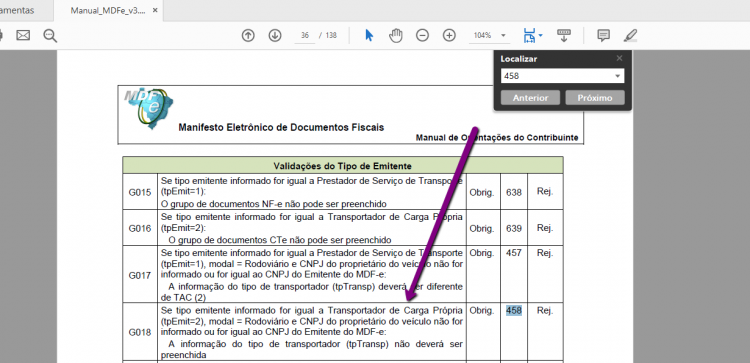Click the Próximo button
The image size is (750, 363).
[x=595, y=98]
